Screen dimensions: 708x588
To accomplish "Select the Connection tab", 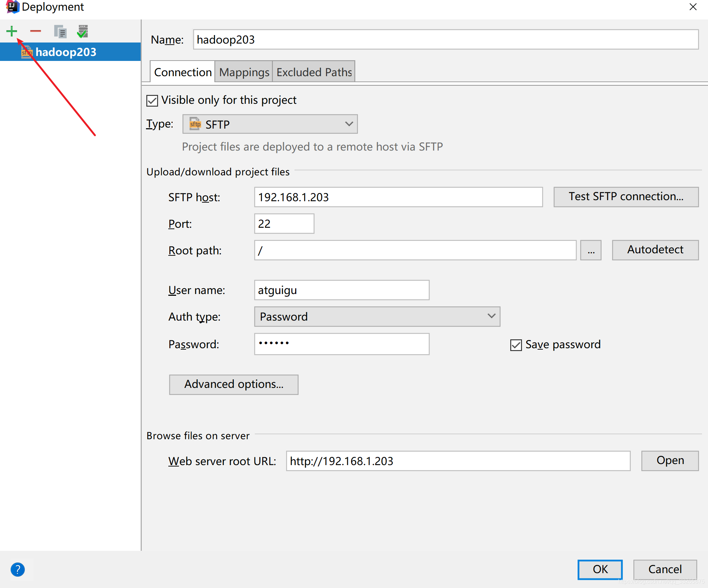I will [x=182, y=72].
